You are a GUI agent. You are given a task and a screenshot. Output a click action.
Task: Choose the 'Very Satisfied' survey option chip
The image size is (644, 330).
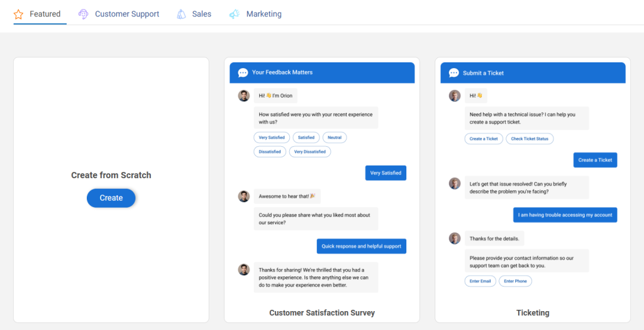272,137
